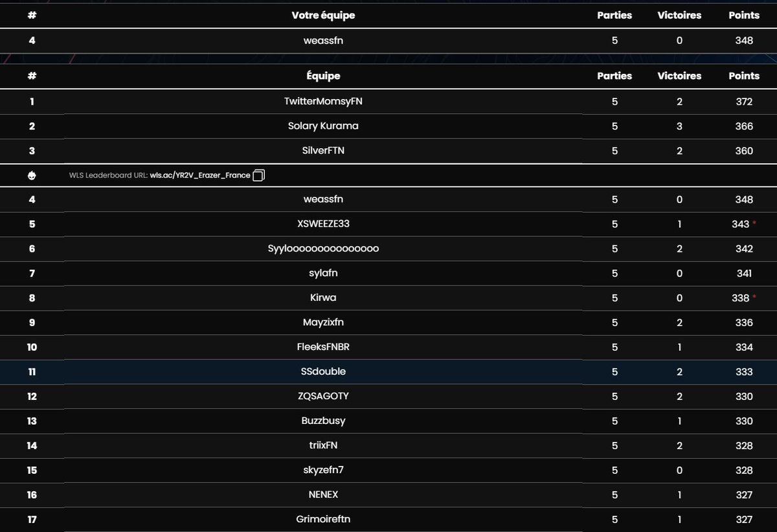
Task: Select weassfn in the Votre équipe row
Action: coord(323,40)
